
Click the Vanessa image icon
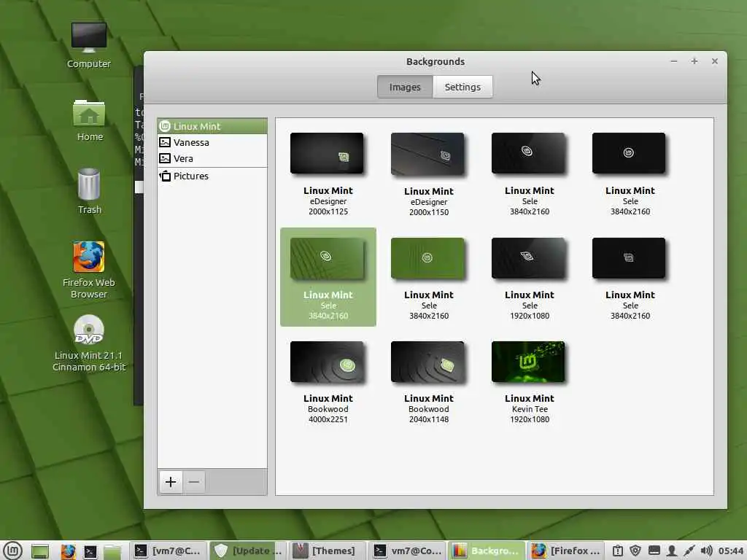coord(165,142)
